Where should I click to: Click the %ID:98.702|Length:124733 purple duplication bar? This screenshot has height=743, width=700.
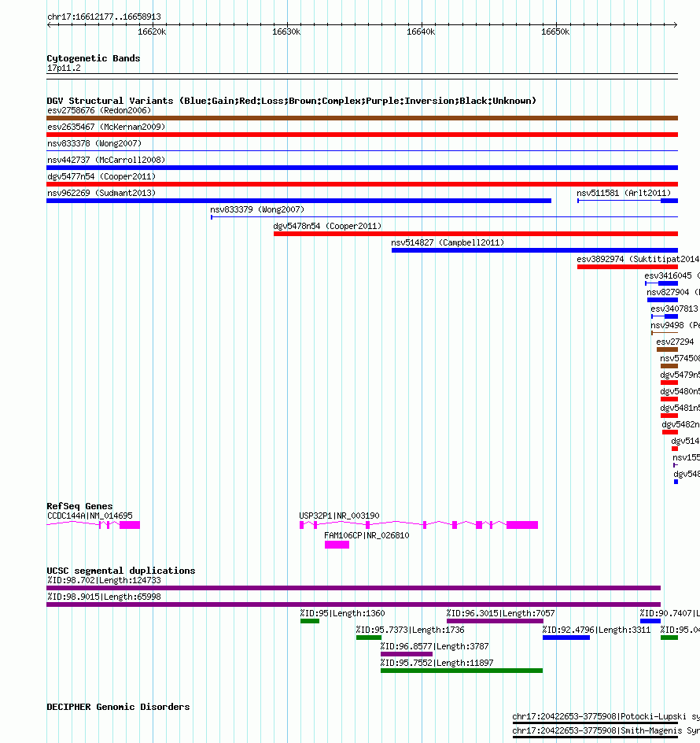(x=353, y=588)
